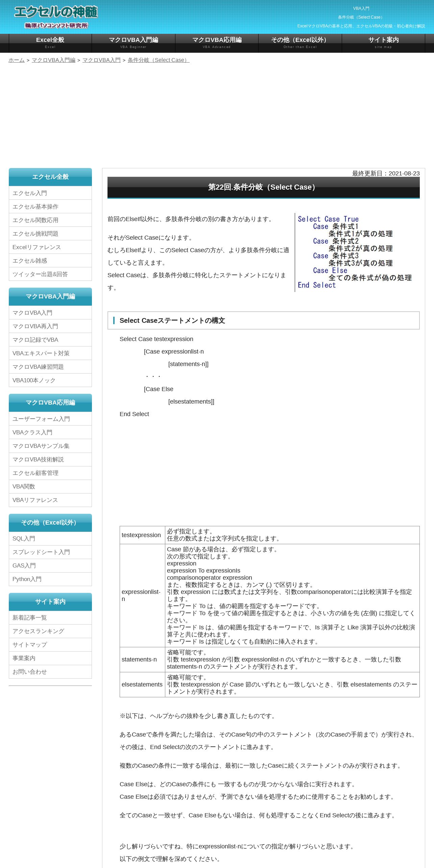Open 事業案内 in the sidebar
Image resolution: width=434 pixels, height=868 pixels.
click(50, 658)
